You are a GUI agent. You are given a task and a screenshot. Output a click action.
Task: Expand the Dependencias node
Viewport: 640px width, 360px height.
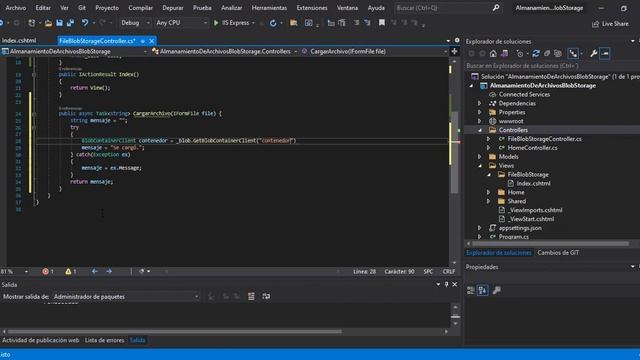(480, 103)
